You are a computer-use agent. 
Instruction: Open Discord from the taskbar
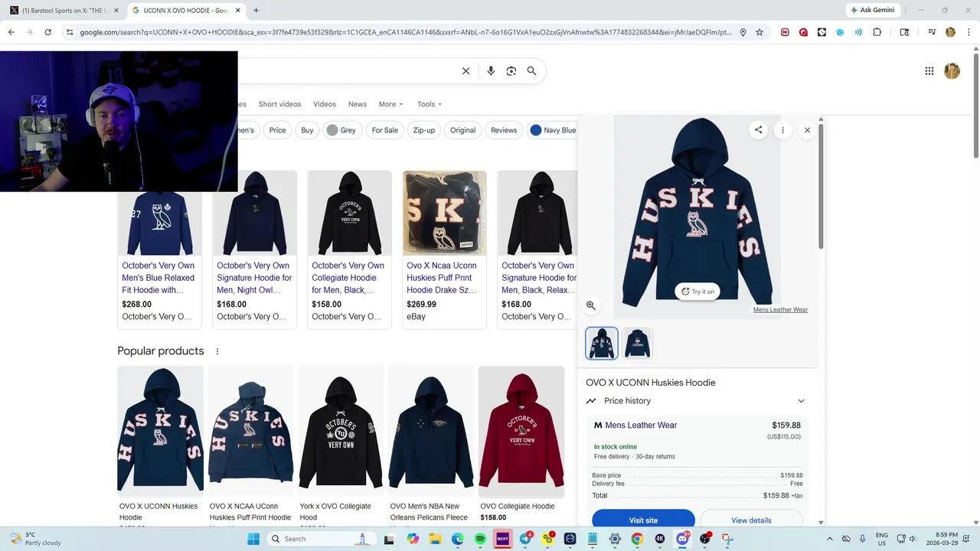682,539
